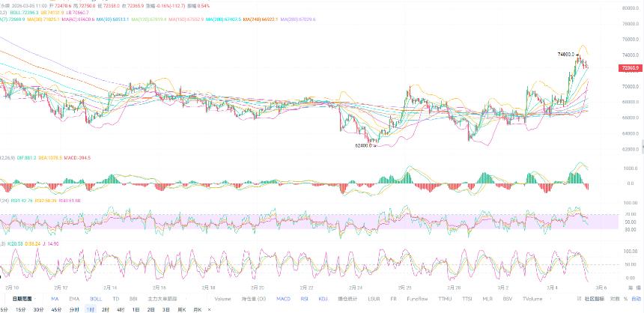
Task: Toggle the TD indicator
Action: click(116, 299)
